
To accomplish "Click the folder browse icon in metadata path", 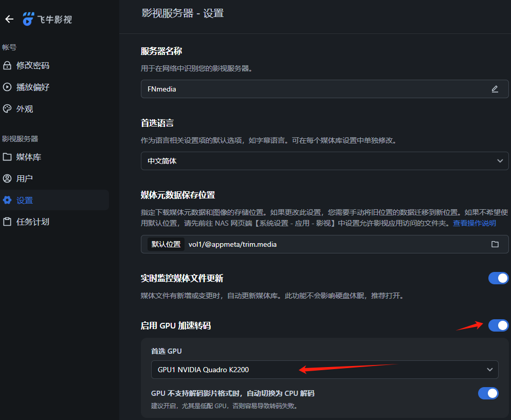I will [495, 244].
